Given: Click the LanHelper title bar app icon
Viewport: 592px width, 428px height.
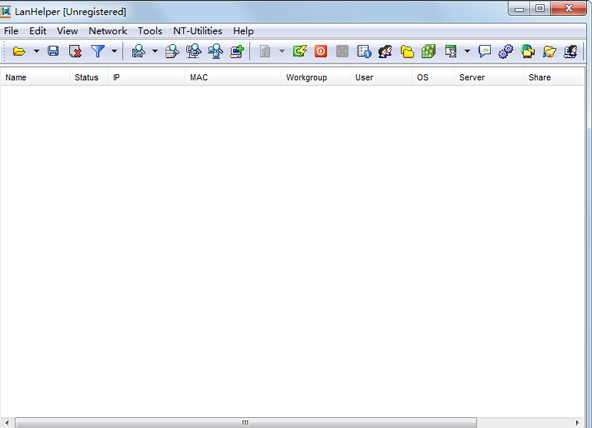Looking at the screenshot, I should click(x=5, y=11).
